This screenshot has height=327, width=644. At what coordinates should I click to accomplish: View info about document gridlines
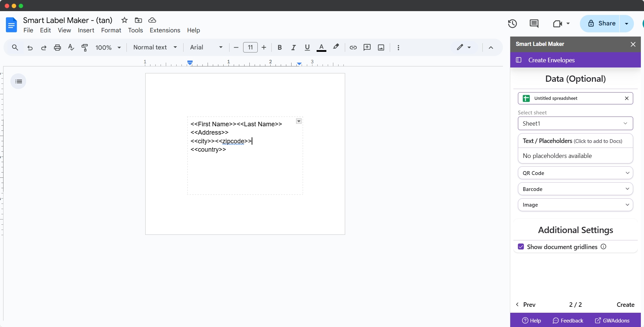click(604, 246)
